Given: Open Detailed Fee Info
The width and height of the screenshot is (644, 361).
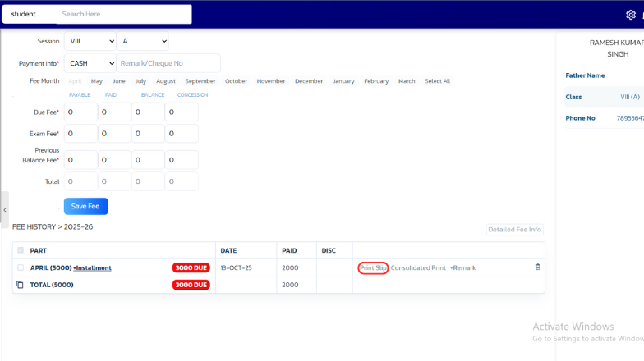Looking at the screenshot, I should click(515, 230).
